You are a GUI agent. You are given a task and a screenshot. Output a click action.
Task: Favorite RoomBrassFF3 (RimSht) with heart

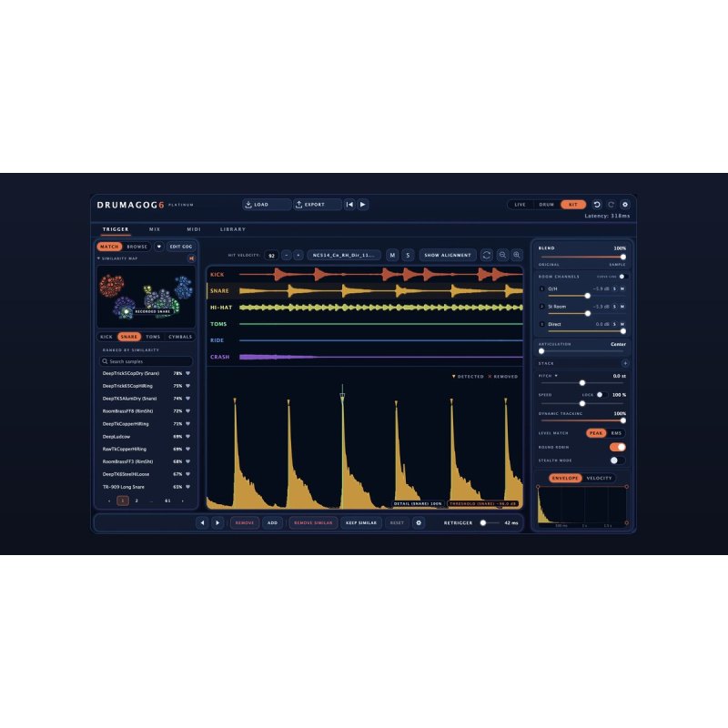tap(188, 461)
